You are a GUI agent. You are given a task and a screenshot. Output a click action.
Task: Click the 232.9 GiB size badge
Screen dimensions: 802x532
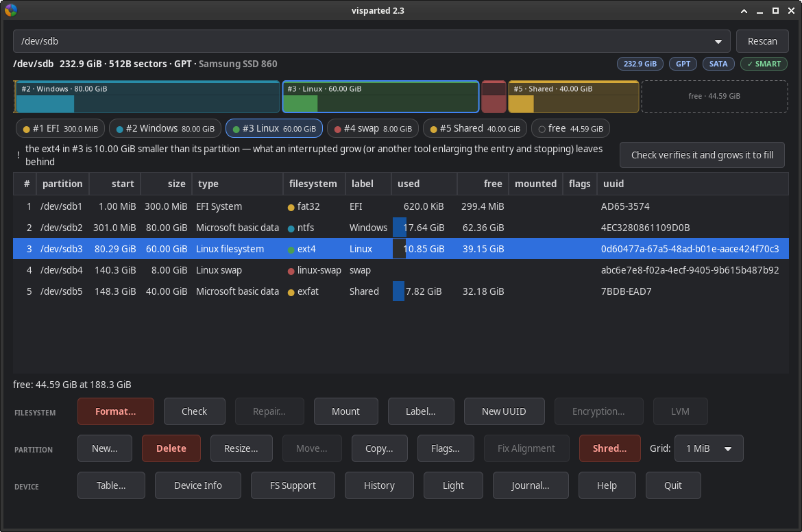(x=640, y=64)
